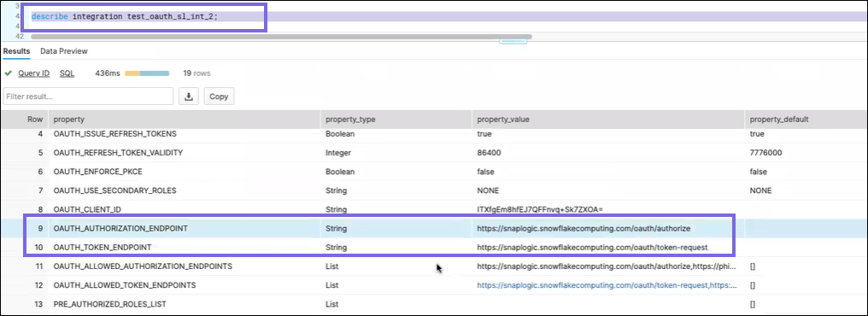Screen dimensions: 868x316
Task: Click the Copy button
Action: coord(219,97)
